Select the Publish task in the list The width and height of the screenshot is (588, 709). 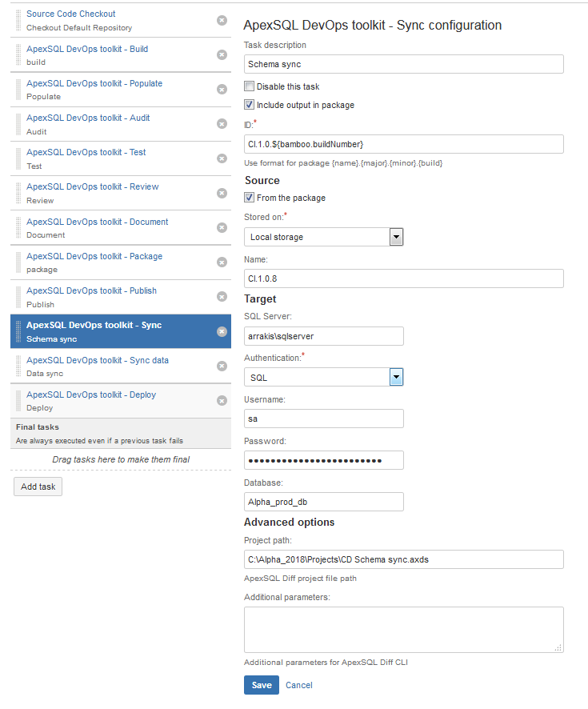tap(121, 297)
